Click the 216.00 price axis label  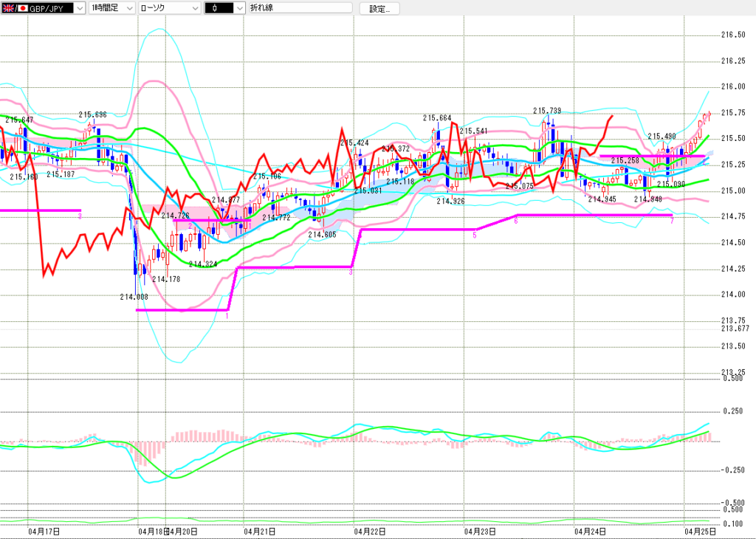732,86
